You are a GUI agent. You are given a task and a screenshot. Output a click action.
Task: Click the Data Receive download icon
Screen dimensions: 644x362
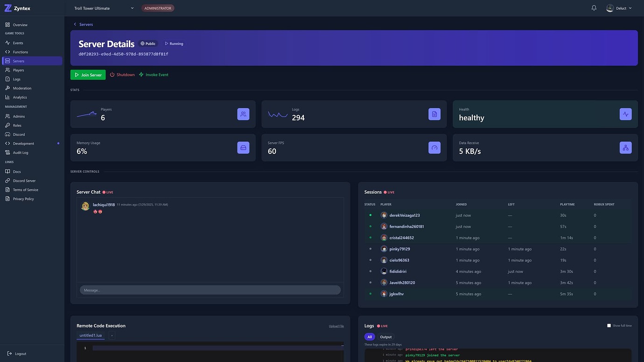pos(625,147)
